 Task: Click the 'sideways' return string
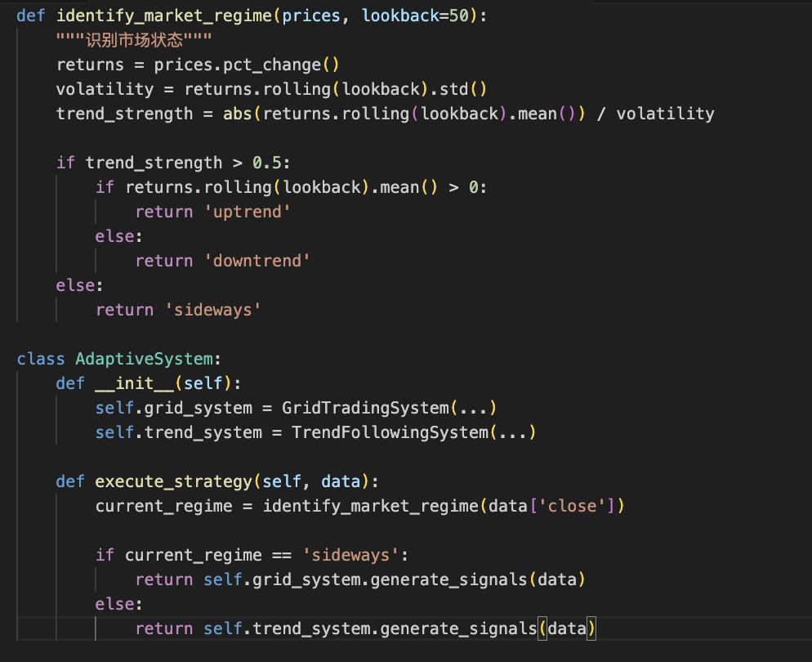coord(212,311)
